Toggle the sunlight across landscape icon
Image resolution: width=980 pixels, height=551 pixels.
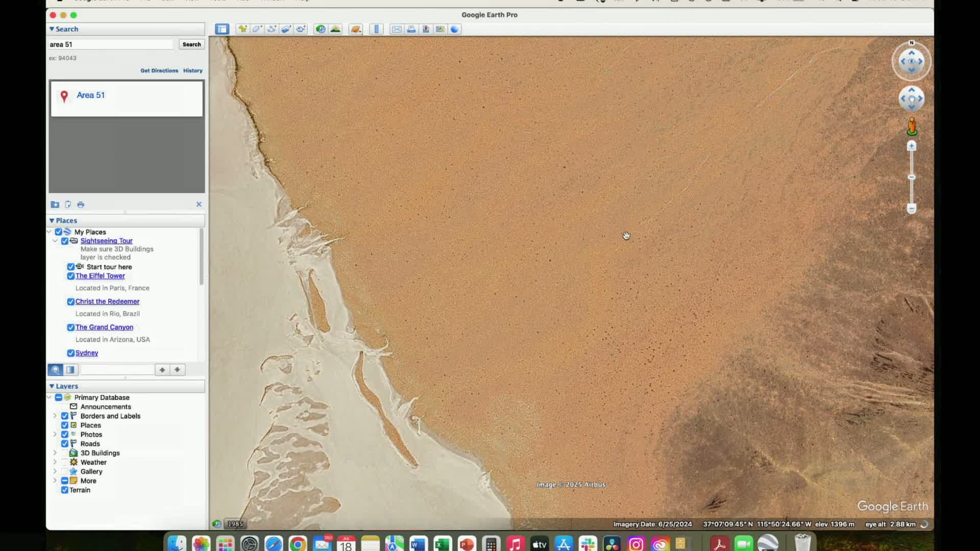click(x=335, y=29)
